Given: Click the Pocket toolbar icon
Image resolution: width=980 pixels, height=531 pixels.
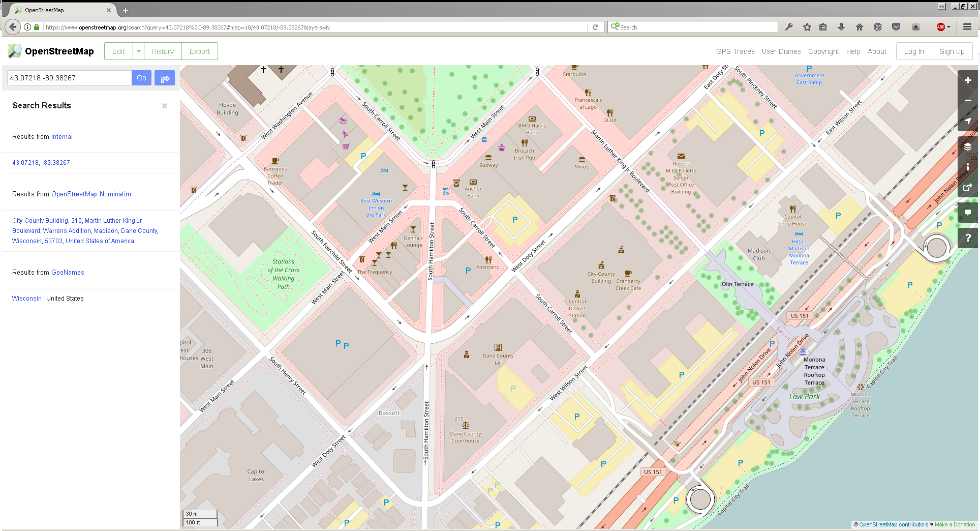Looking at the screenshot, I should [x=896, y=27].
